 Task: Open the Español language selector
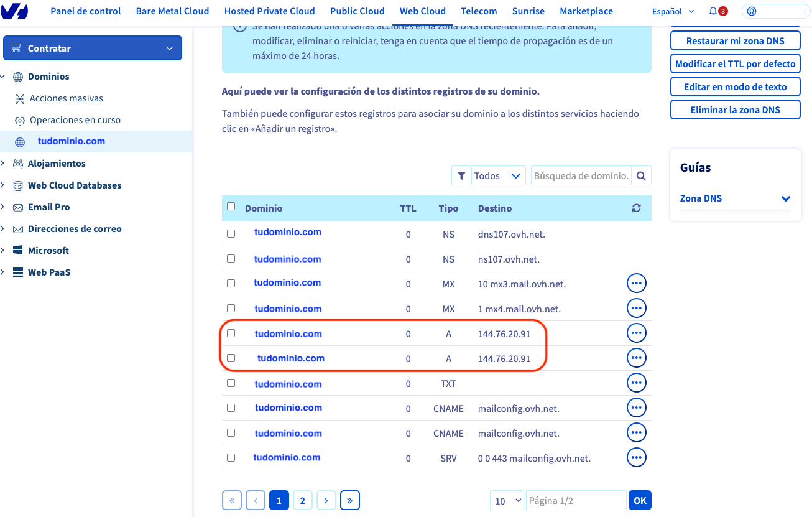tap(673, 11)
